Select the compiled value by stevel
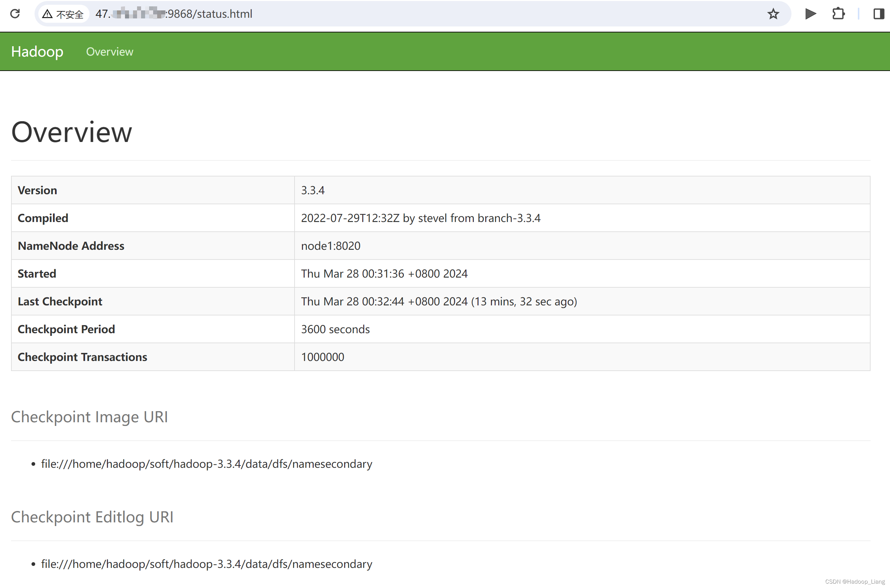Image resolution: width=890 pixels, height=588 pixels. 421,218
